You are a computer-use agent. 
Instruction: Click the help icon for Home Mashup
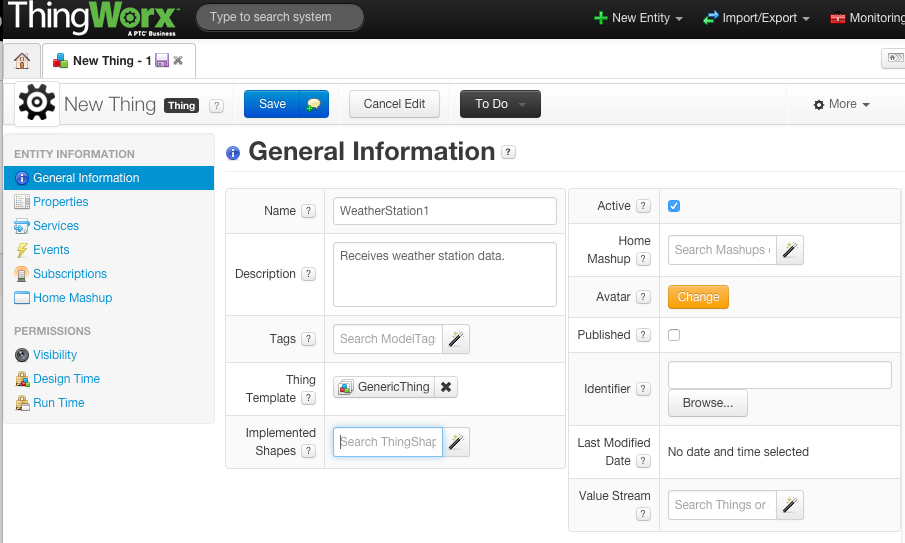[x=643, y=259]
